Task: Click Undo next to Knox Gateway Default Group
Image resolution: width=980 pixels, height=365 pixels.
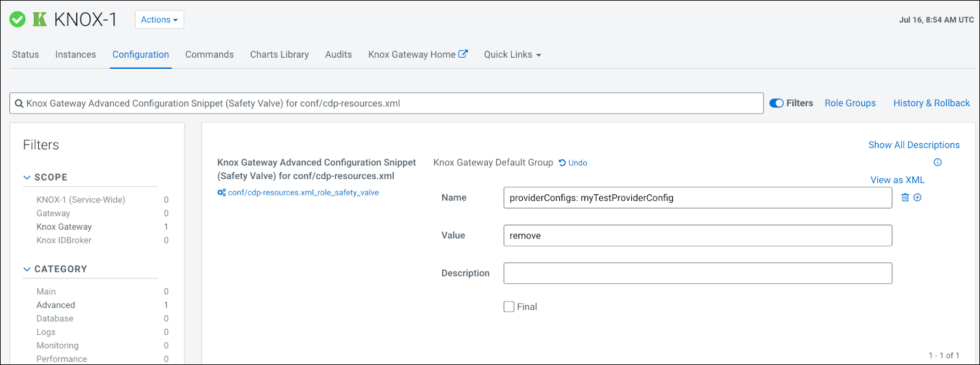Action: point(573,163)
